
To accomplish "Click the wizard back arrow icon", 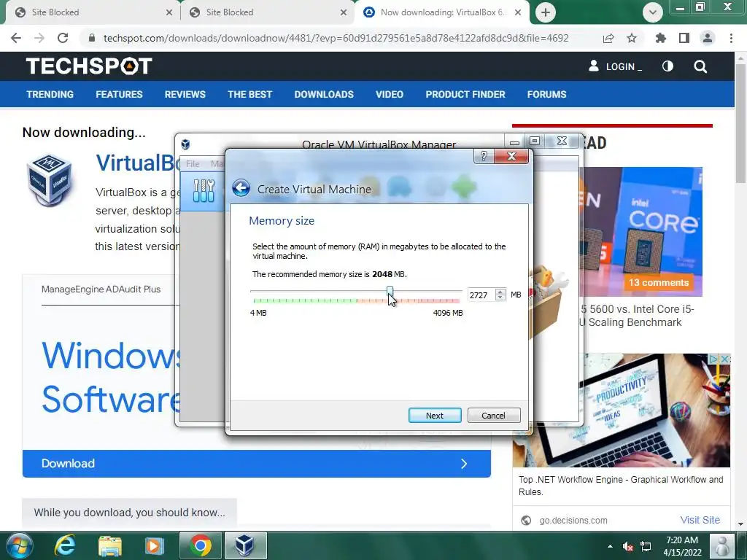I will coord(241,188).
